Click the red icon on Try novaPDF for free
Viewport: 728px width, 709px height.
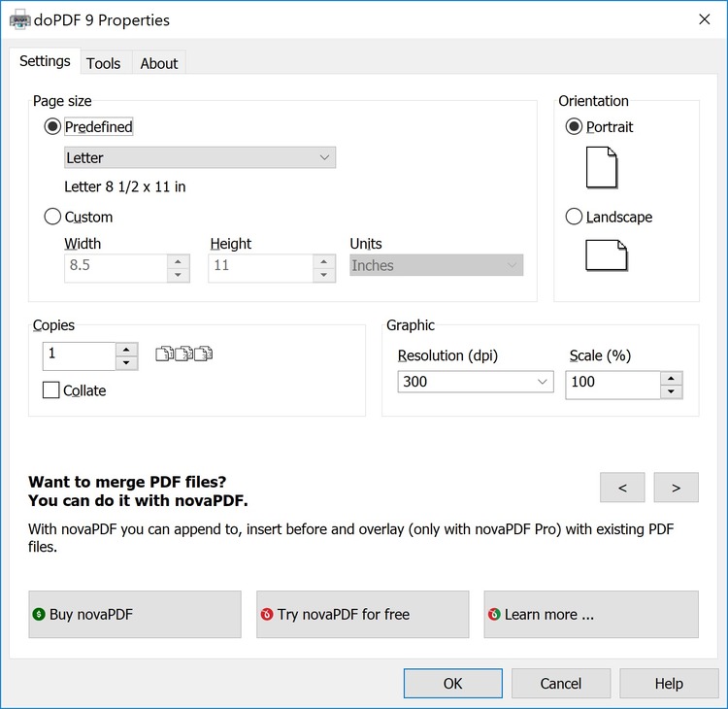[x=267, y=614]
